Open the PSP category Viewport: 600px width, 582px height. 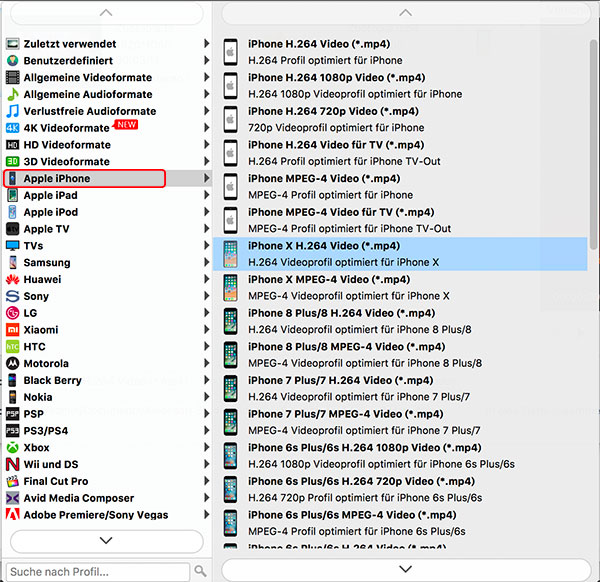[107, 414]
